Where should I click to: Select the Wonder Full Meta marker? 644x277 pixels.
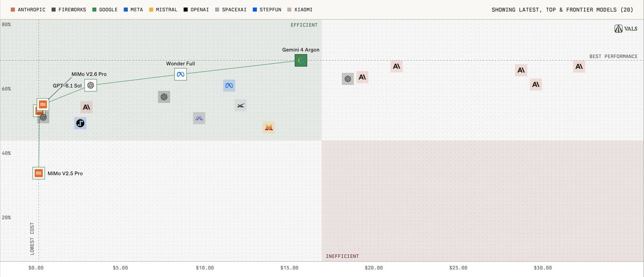pyautogui.click(x=181, y=74)
